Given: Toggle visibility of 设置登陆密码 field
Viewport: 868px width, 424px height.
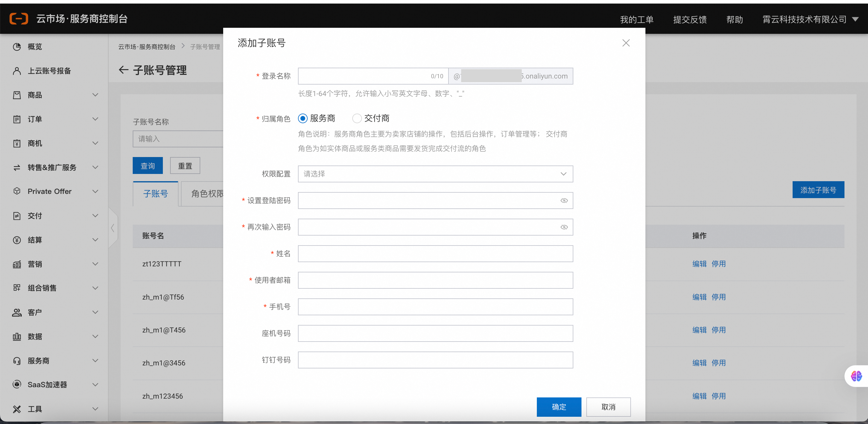Looking at the screenshot, I should (564, 200).
